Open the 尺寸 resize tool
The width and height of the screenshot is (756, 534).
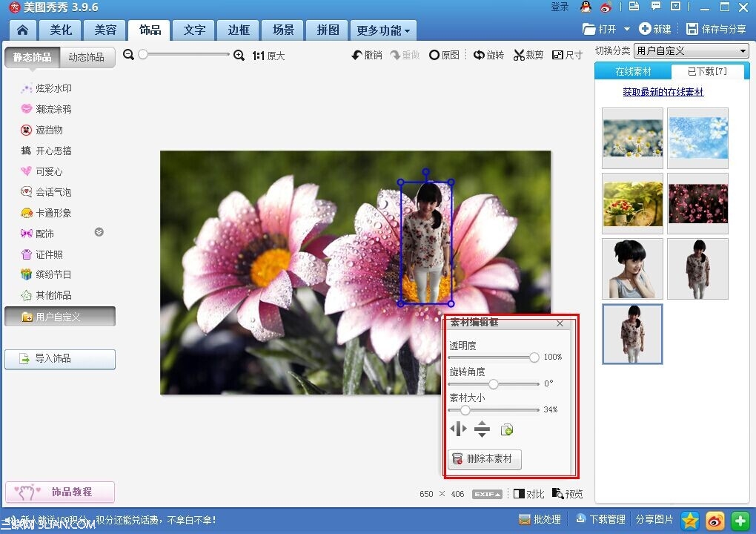pos(567,55)
